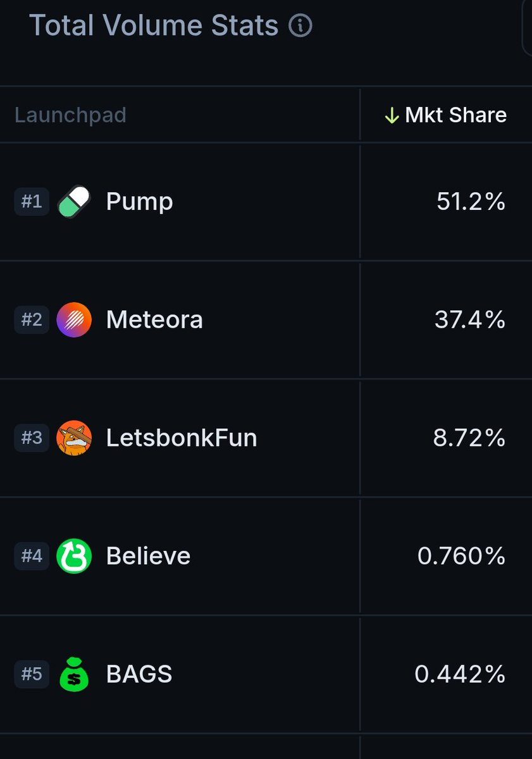
Task: Click the BAGS money bag icon
Action: pyautogui.click(x=74, y=674)
